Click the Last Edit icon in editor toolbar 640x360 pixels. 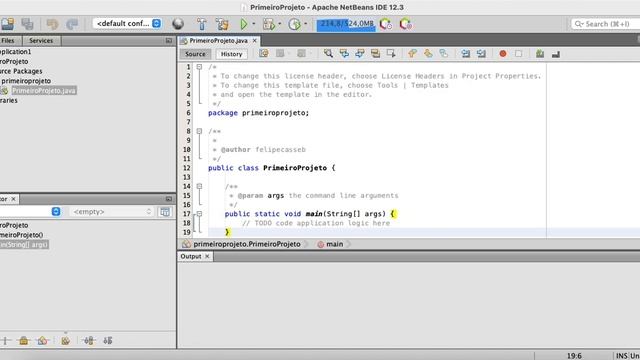click(x=264, y=53)
